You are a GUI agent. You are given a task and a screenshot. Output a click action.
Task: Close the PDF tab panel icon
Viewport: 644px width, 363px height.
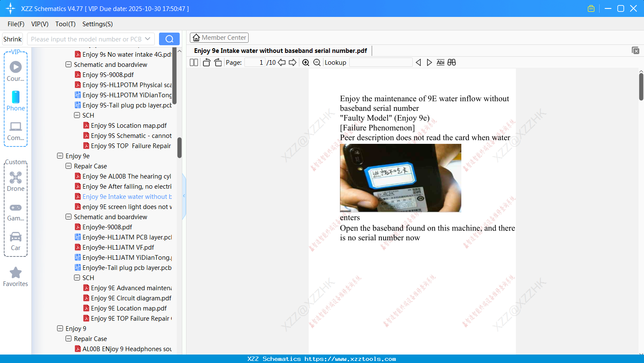pyautogui.click(x=636, y=50)
